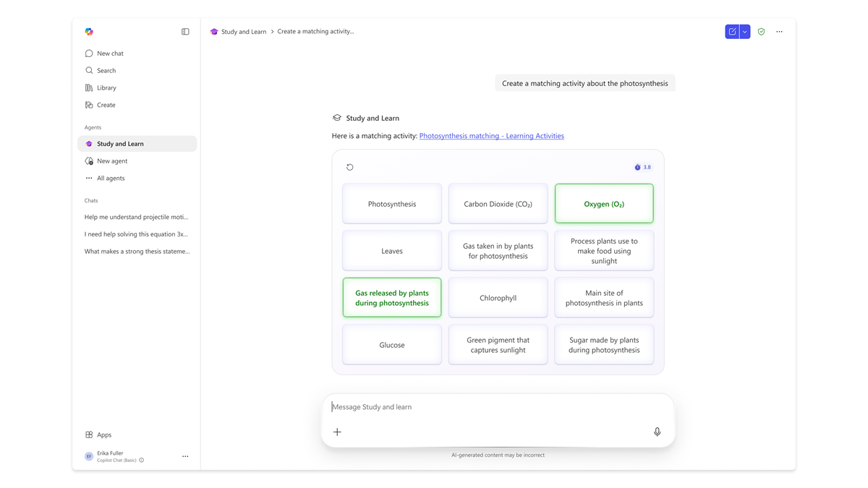The width and height of the screenshot is (868, 488).
Task: Open Search in sidebar
Action: tap(137, 71)
